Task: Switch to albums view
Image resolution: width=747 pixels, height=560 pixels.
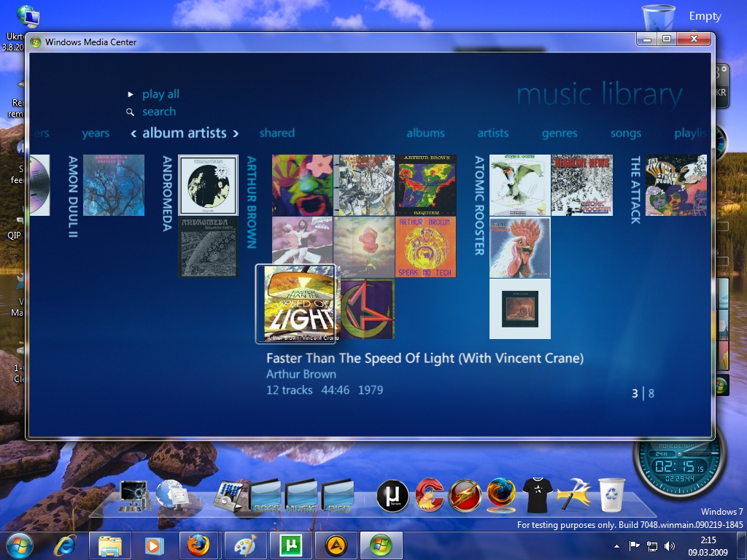Action: [425, 133]
